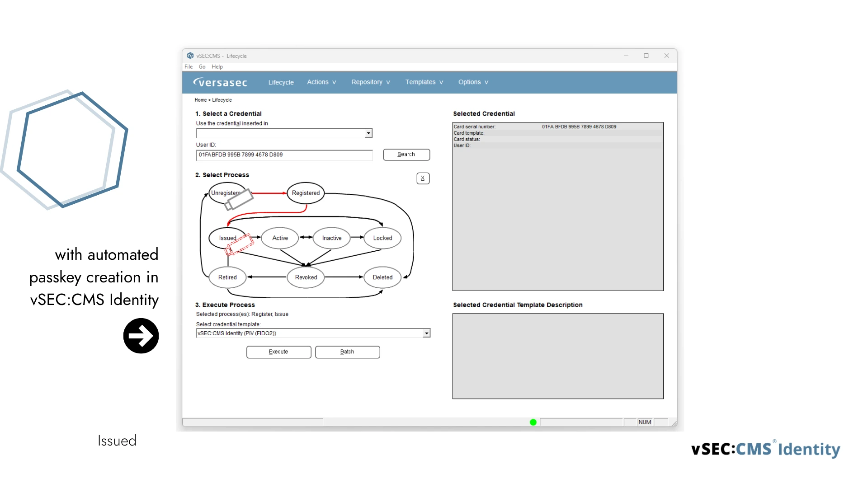This screenshot has height=488, width=868.
Task: Select the Inactive state node
Action: (332, 238)
